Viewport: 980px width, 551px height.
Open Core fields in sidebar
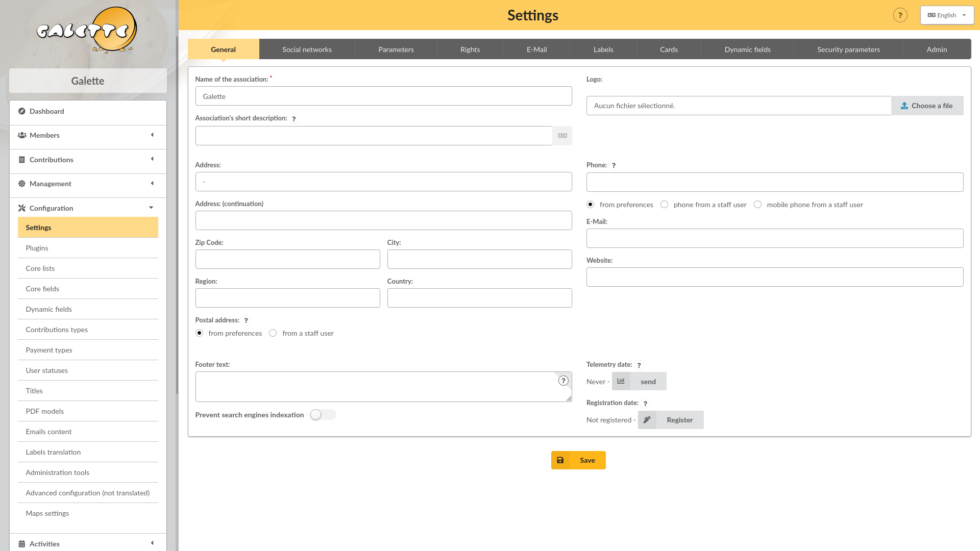pos(88,289)
